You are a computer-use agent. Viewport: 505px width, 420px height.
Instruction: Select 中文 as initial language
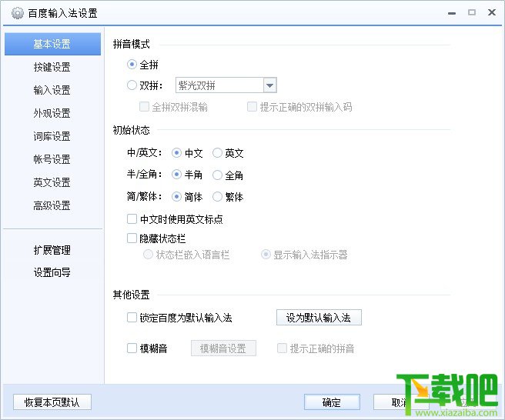[x=176, y=153]
